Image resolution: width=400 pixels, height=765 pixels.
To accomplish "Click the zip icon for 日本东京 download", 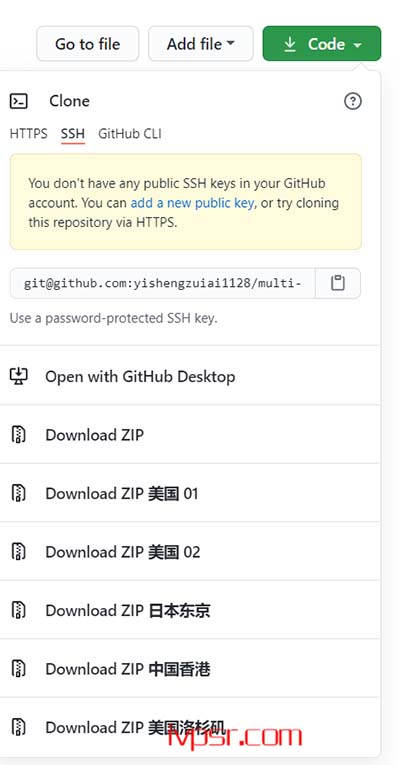I will tap(19, 610).
